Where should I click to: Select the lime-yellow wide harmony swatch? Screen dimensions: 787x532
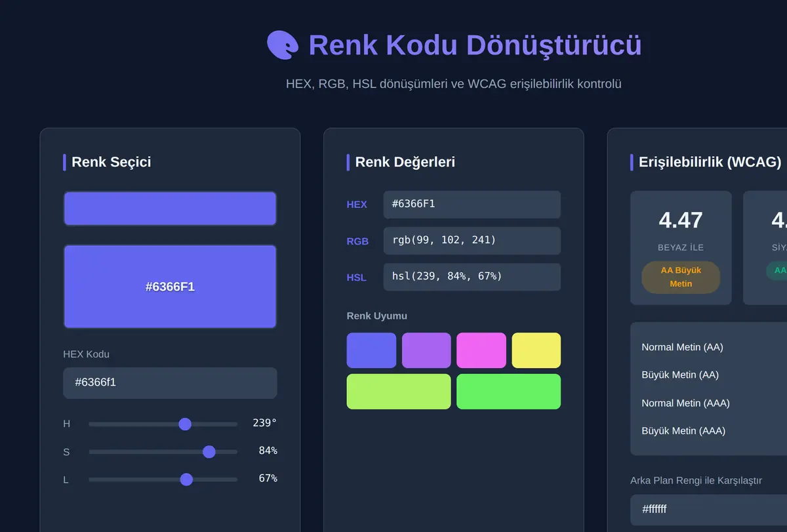[x=399, y=392]
